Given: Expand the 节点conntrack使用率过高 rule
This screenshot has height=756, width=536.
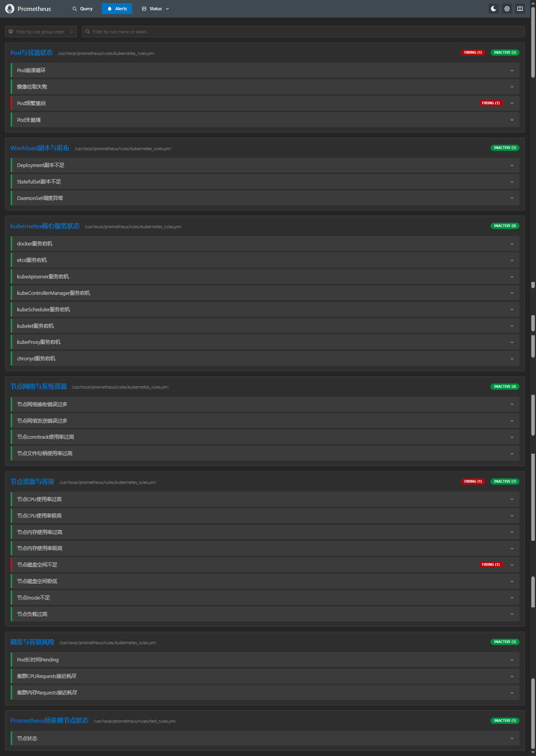Looking at the screenshot, I should (265, 437).
